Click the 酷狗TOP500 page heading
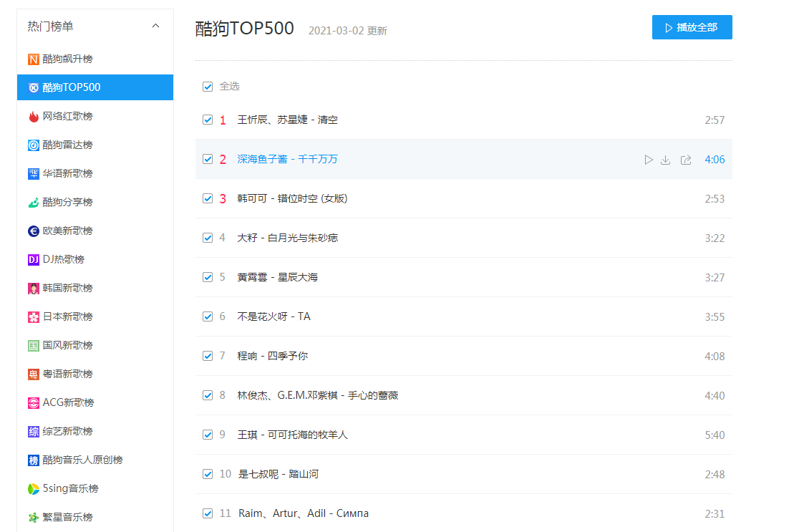This screenshot has height=532, width=799. [245, 28]
